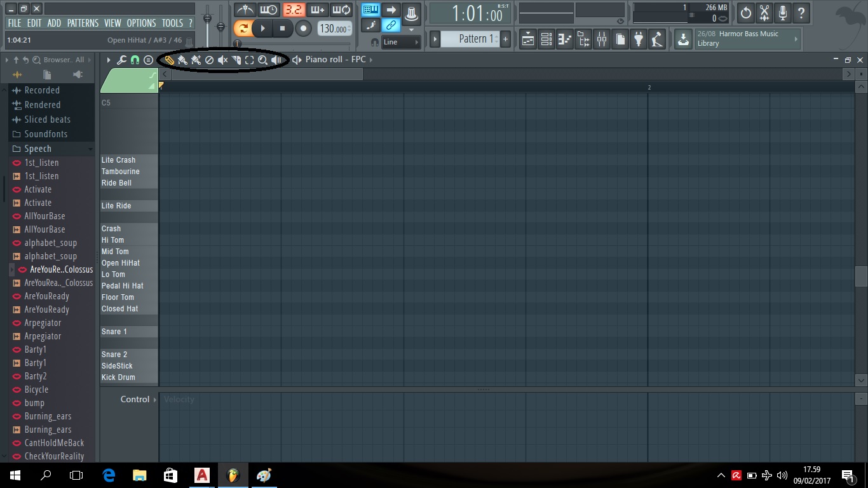Toggle loop recording mode
The height and width of the screenshot is (488, 868).
point(340,10)
